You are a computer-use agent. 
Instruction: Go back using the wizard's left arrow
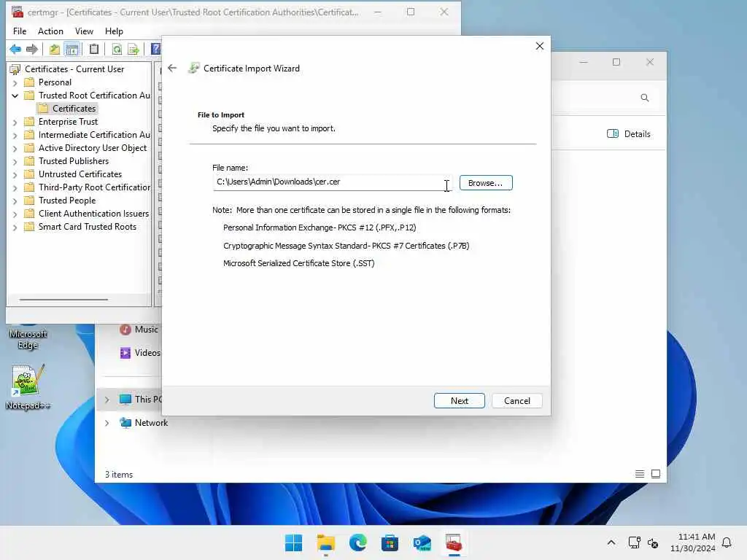(172, 68)
